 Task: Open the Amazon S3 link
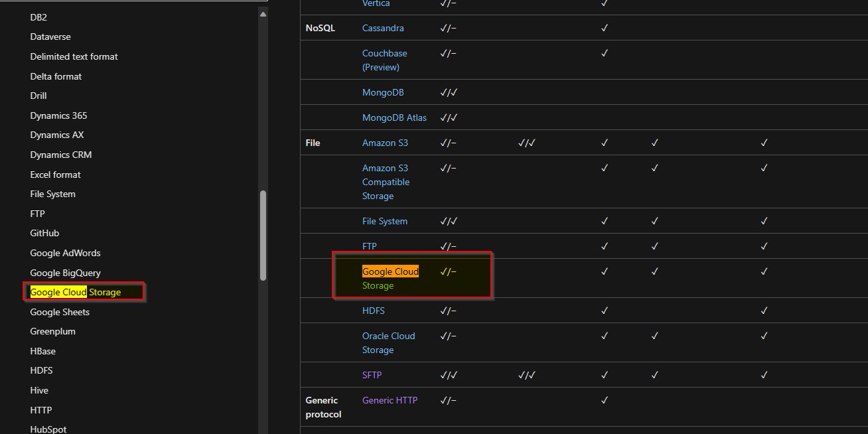point(385,143)
